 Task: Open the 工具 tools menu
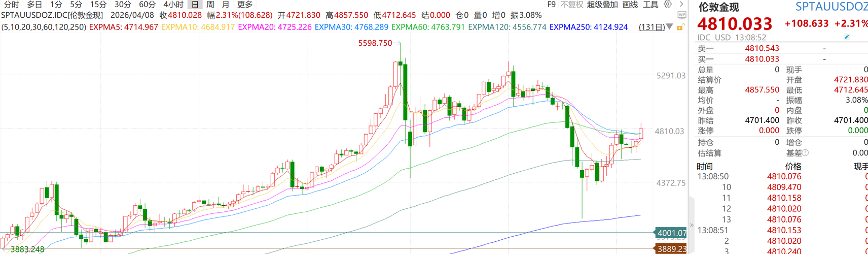tap(650, 5)
